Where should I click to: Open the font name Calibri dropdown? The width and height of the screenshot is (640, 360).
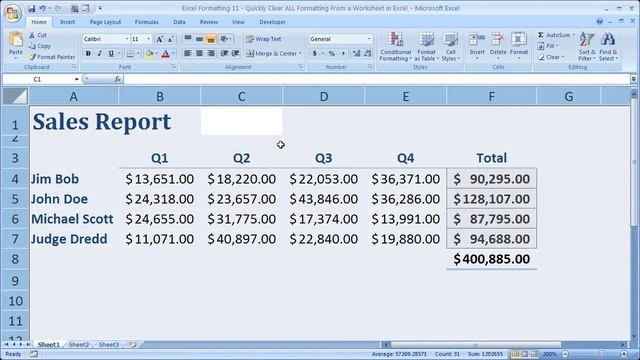point(127,39)
